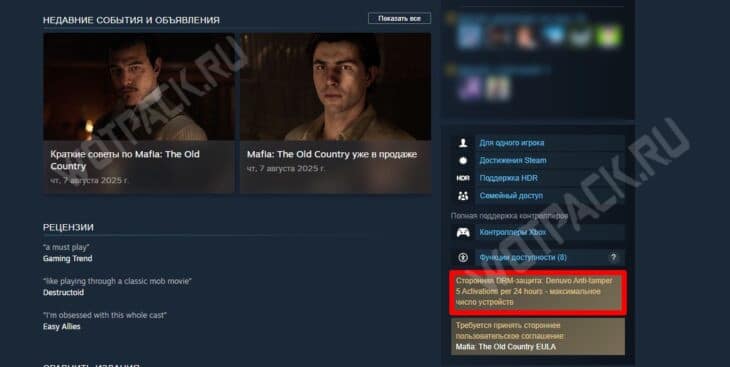Viewport: 730px width, 367px height.
Task: Open the 'Семейный доступ' link
Action: coord(511,196)
